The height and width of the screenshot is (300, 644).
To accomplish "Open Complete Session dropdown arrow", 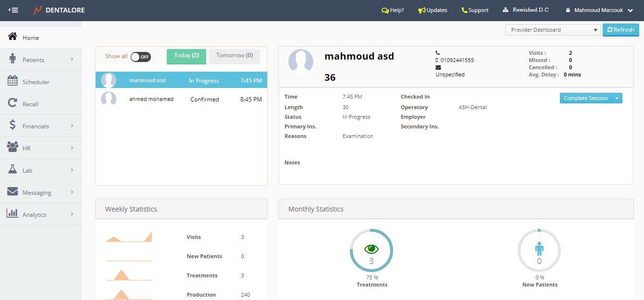I will tap(617, 98).
